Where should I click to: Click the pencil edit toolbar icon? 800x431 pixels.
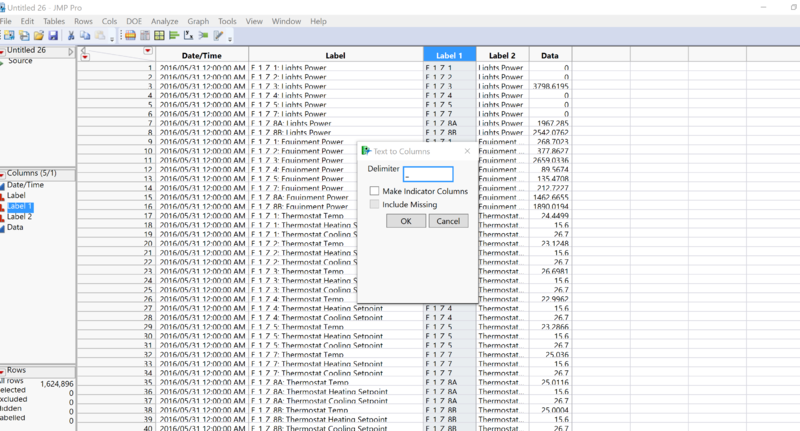point(218,35)
